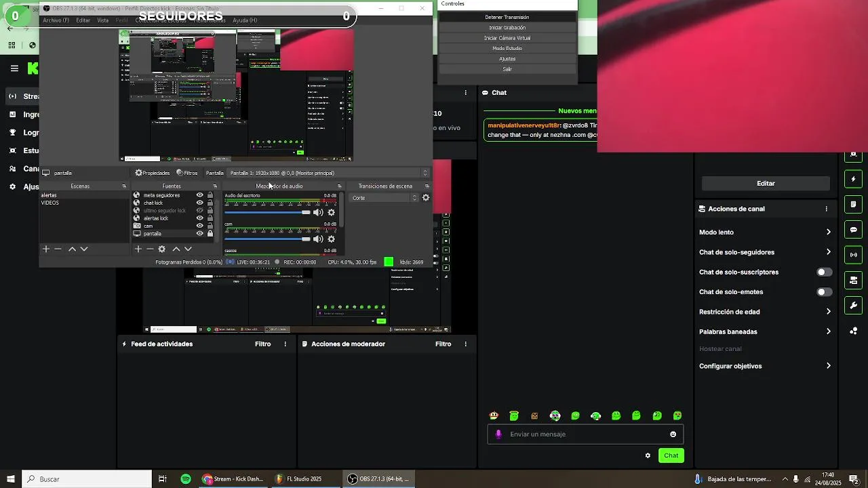Open the Editar menu in OBS

pos(83,20)
